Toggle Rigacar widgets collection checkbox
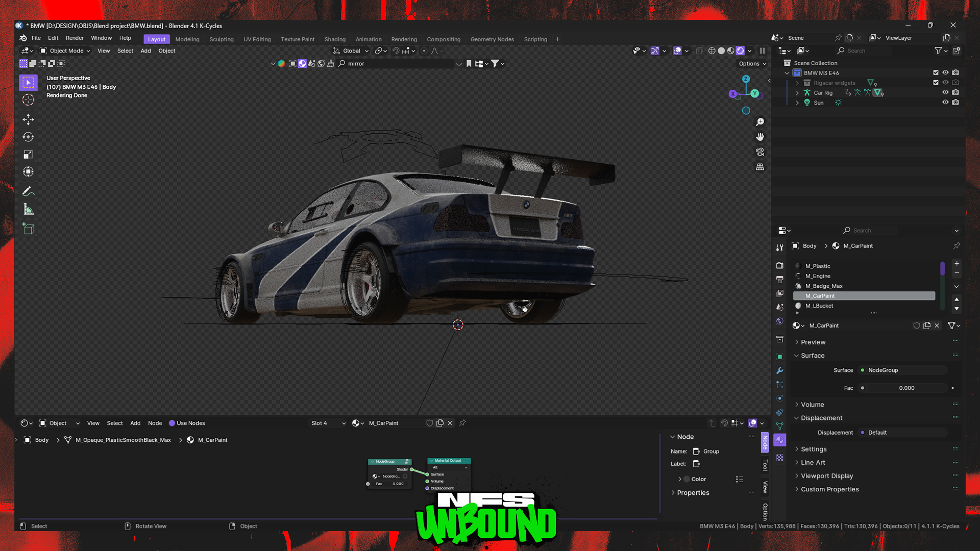 point(936,83)
